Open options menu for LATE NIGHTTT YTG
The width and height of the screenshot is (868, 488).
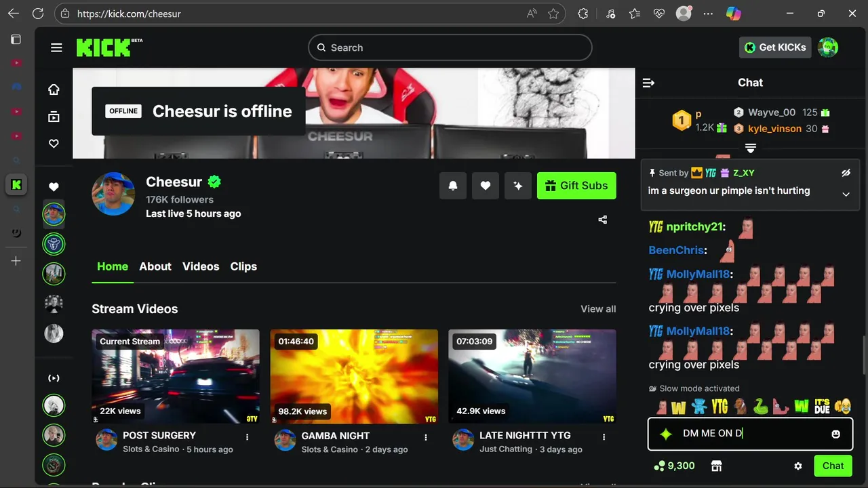click(x=604, y=437)
